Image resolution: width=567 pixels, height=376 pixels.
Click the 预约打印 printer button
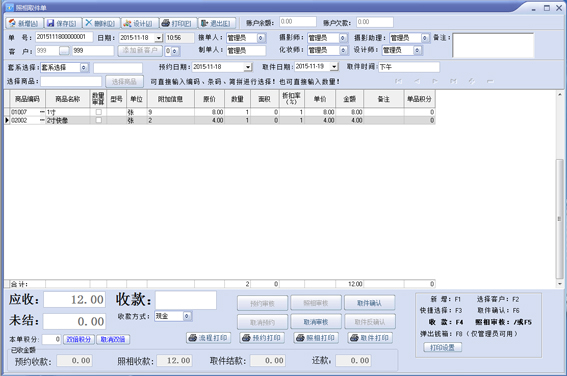click(x=262, y=338)
